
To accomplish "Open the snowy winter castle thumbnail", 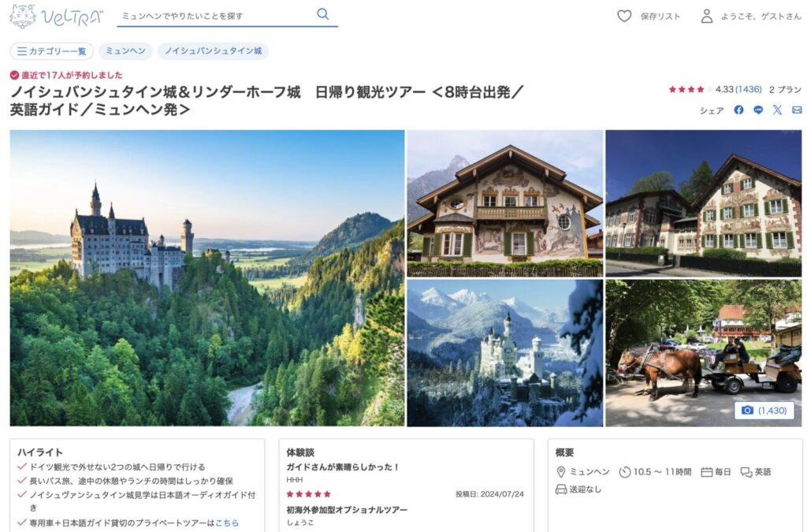I will pyautogui.click(x=505, y=353).
